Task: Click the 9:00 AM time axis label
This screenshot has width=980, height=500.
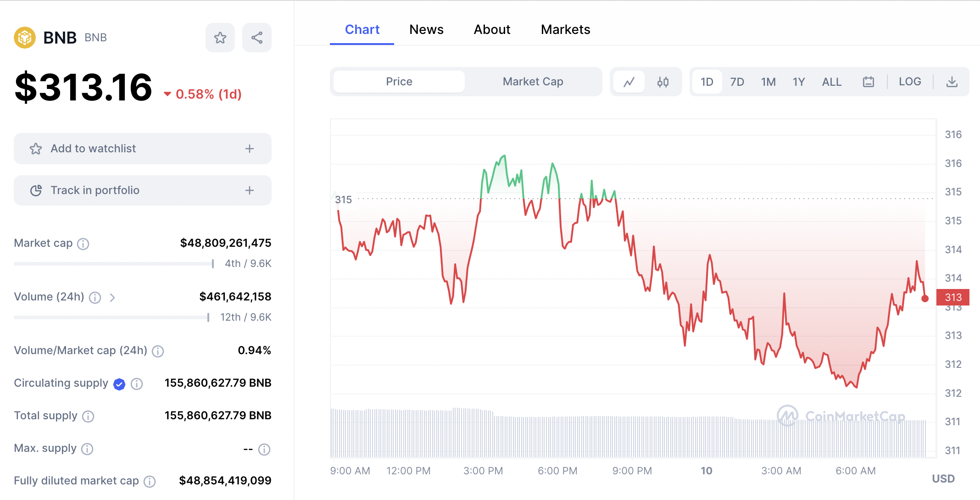Action: click(x=350, y=471)
